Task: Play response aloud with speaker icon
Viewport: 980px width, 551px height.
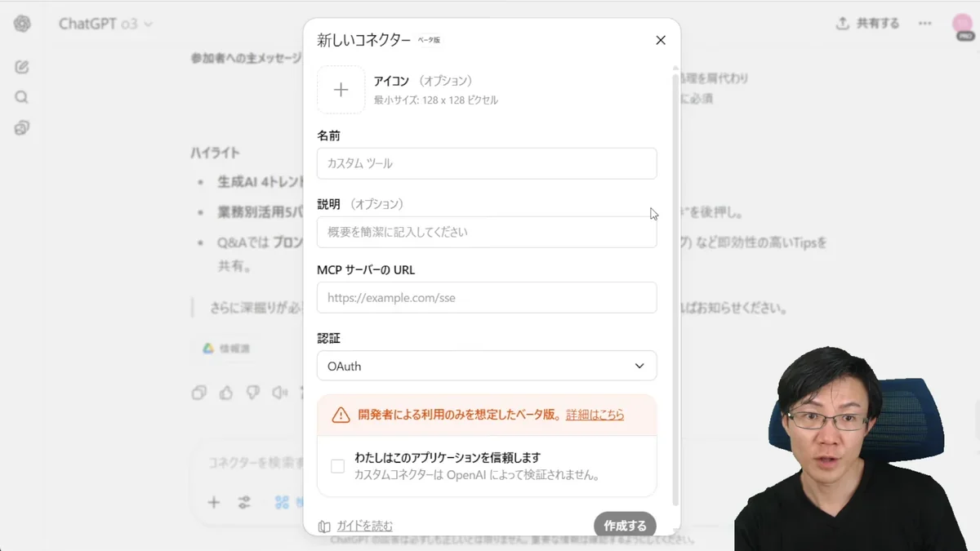Action: [x=280, y=393]
